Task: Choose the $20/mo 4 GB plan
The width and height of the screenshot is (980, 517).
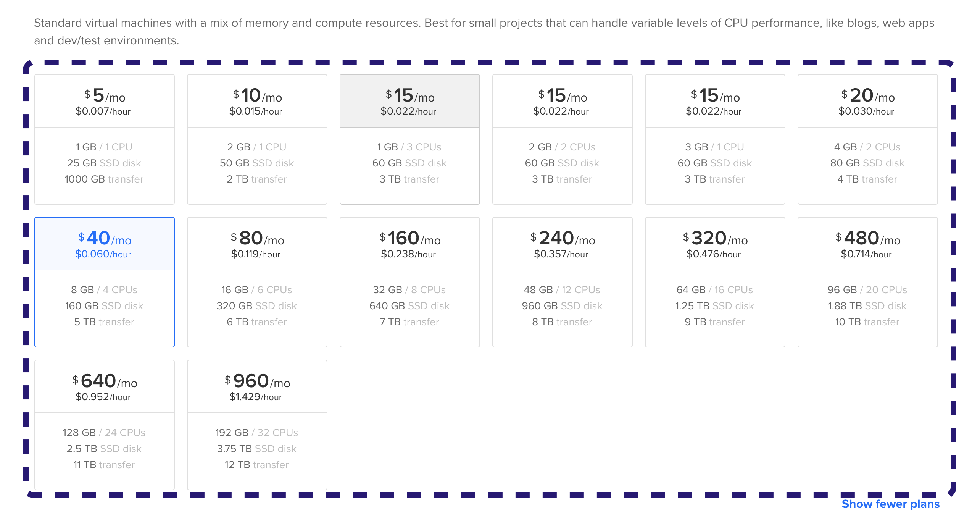Action: point(868,139)
